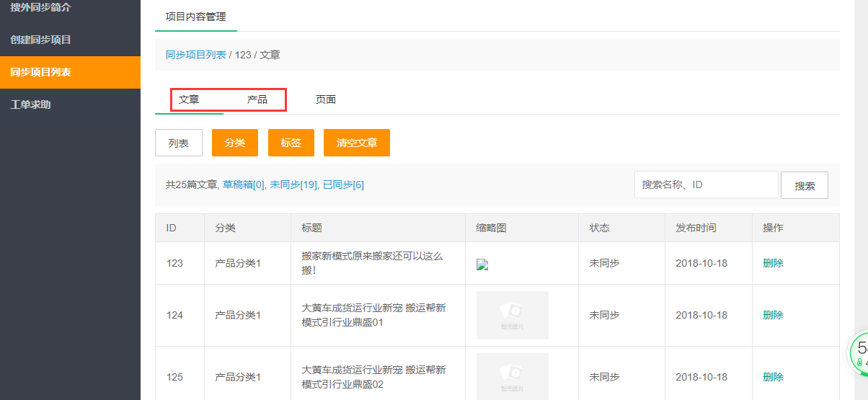Filter by 已同步[6] link
This screenshot has height=400, width=868.
point(343,185)
